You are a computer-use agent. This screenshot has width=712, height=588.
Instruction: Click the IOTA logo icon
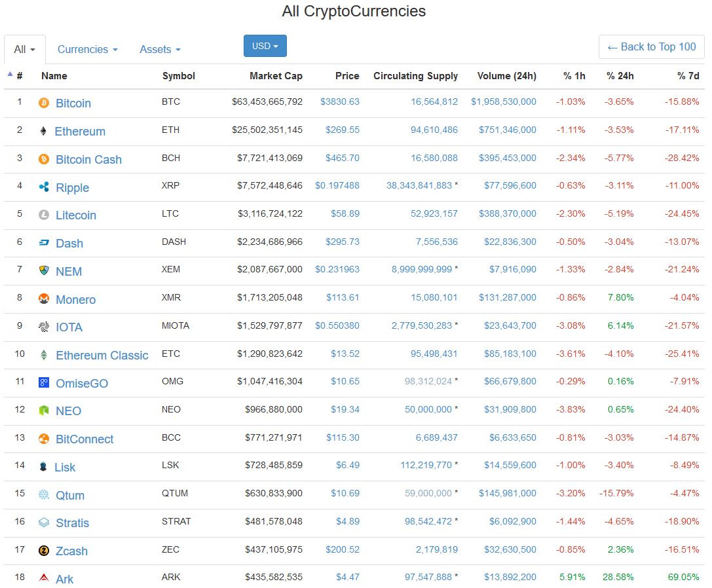pyautogui.click(x=44, y=327)
